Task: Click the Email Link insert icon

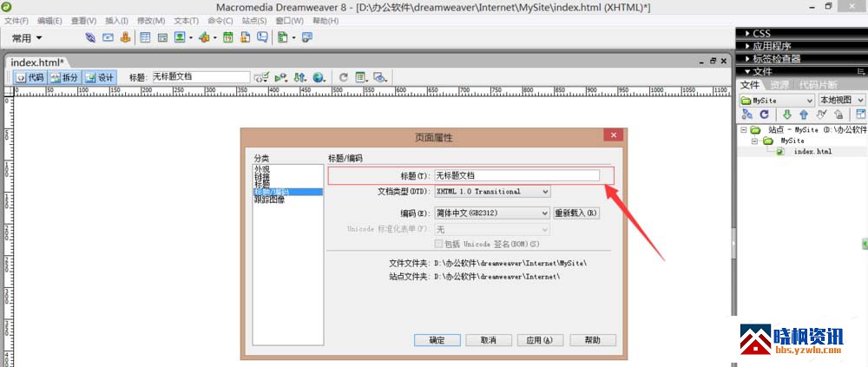Action: (x=108, y=37)
